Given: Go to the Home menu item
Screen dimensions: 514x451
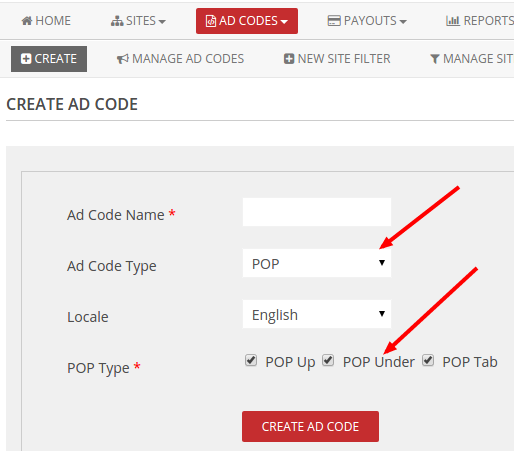Looking at the screenshot, I should (x=46, y=21).
